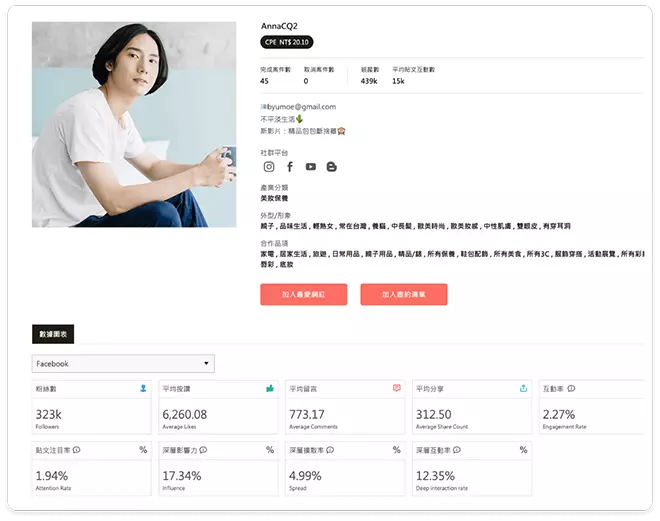Viewport: 660px width, 521px height.
Task: Click the thumbs-up icon in Average Likes card
Action: [x=270, y=388]
